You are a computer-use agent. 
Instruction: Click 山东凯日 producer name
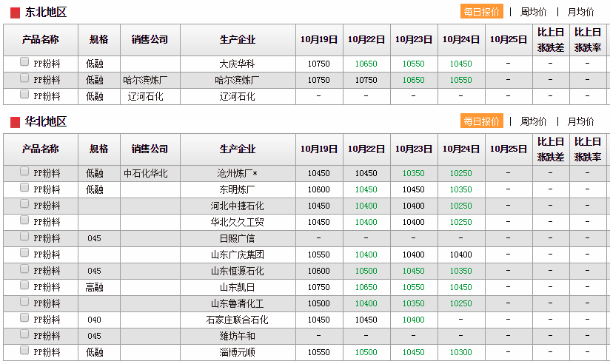point(238,287)
